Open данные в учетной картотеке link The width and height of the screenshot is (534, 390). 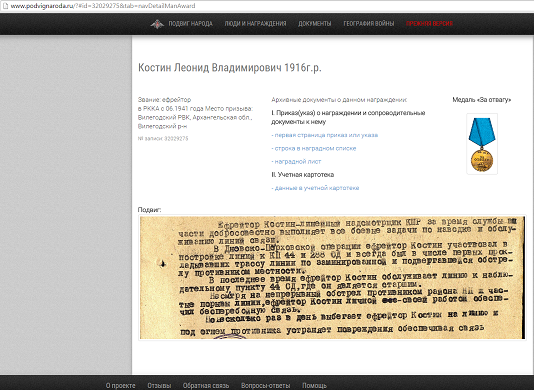click(315, 188)
